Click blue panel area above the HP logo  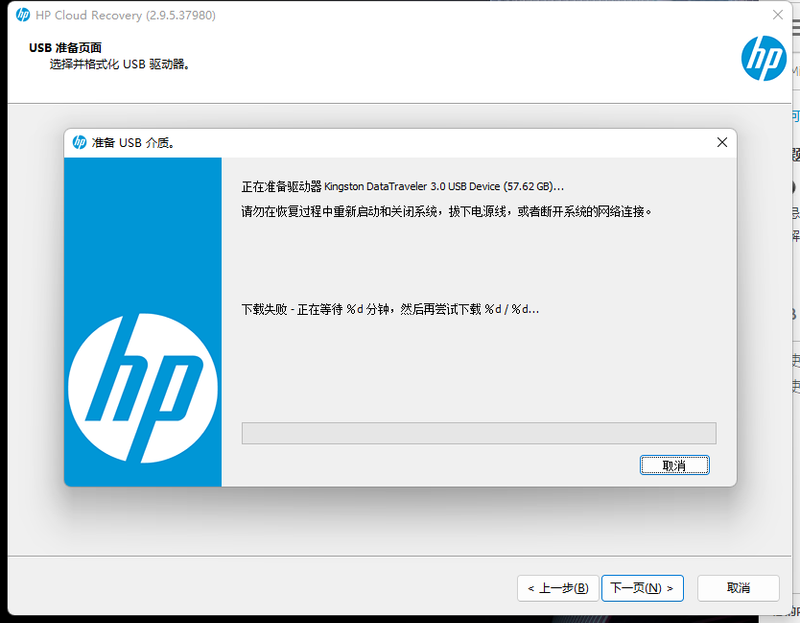(x=143, y=220)
